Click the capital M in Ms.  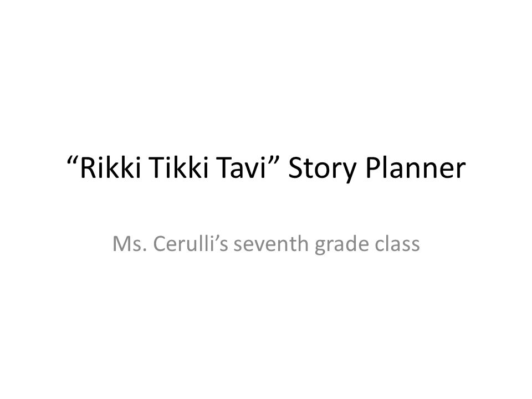[121, 244]
